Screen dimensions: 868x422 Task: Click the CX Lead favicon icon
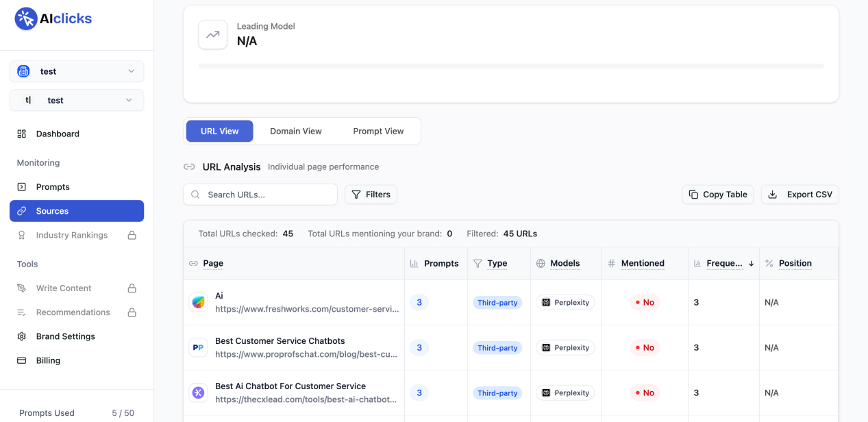(198, 393)
